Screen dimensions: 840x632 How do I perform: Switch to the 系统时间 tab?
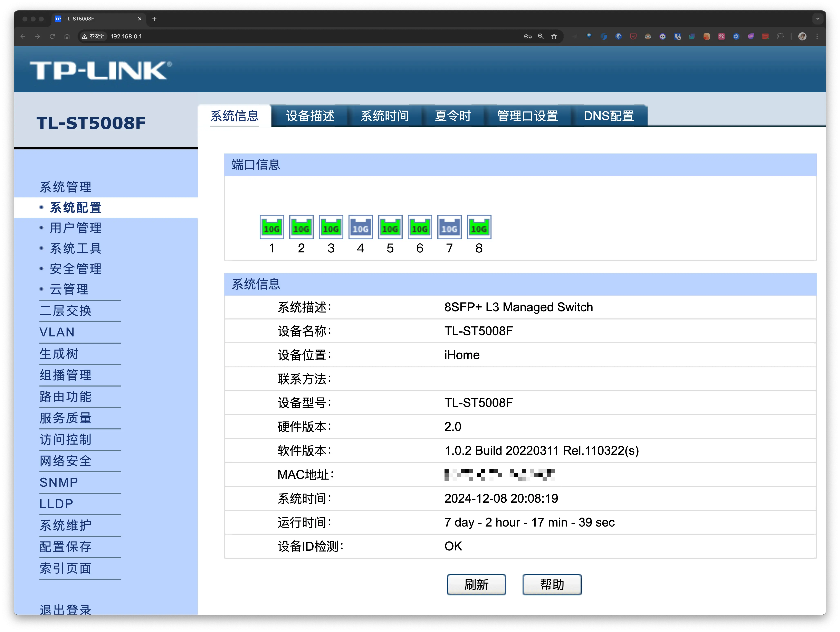point(384,116)
